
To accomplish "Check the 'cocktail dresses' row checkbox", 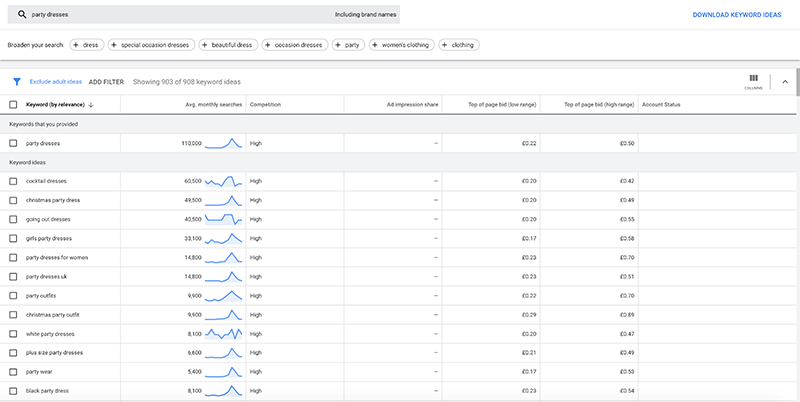I will coord(13,181).
